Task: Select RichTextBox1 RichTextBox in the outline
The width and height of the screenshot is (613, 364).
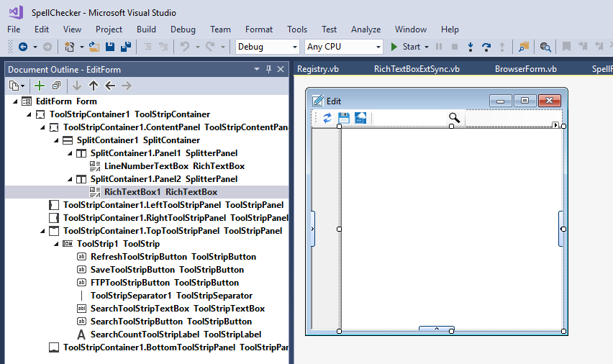Action: 160,192
